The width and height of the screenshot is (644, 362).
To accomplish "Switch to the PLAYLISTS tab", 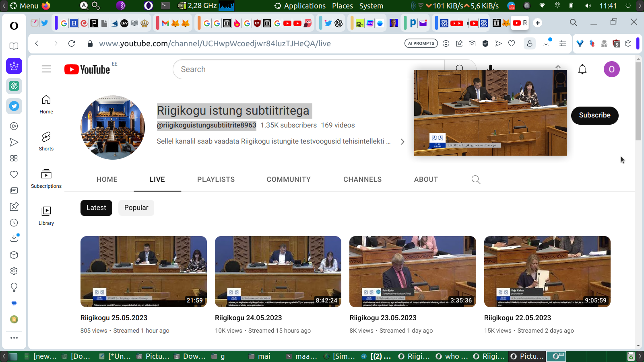I will click(x=216, y=179).
